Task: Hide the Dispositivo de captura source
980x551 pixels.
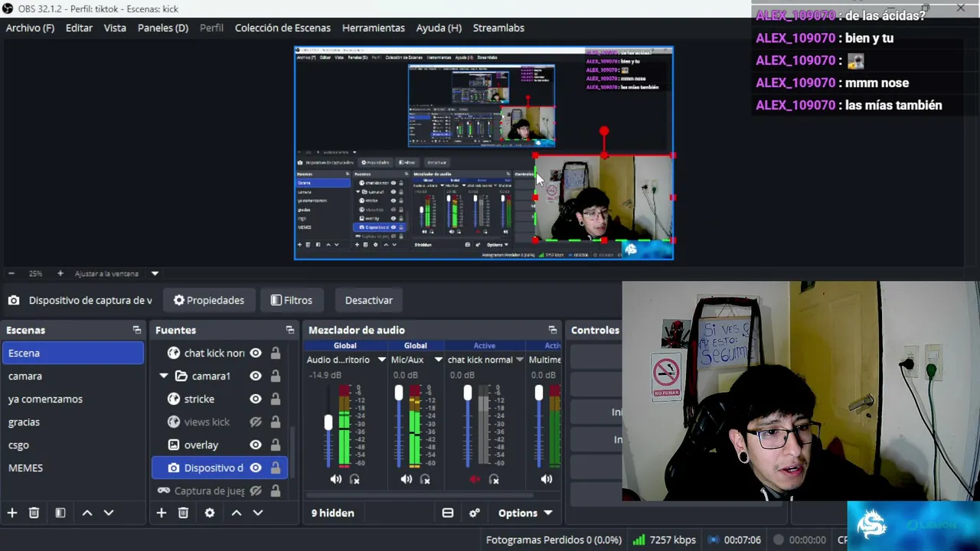Action: pos(256,468)
